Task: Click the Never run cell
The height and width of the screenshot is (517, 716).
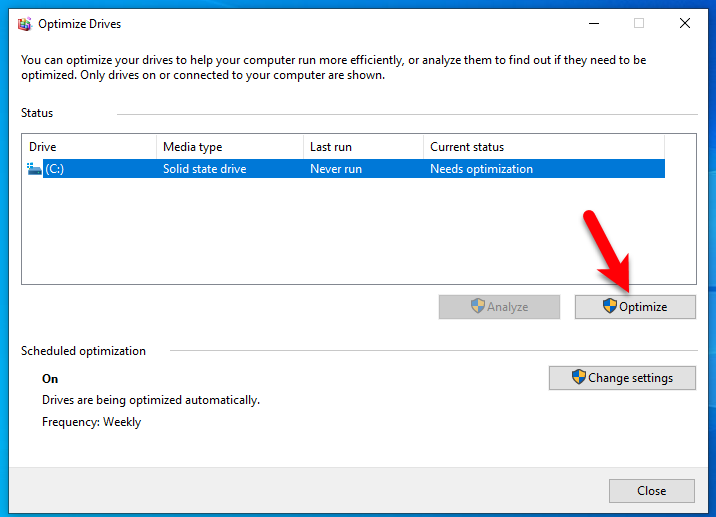Action: pos(336,169)
